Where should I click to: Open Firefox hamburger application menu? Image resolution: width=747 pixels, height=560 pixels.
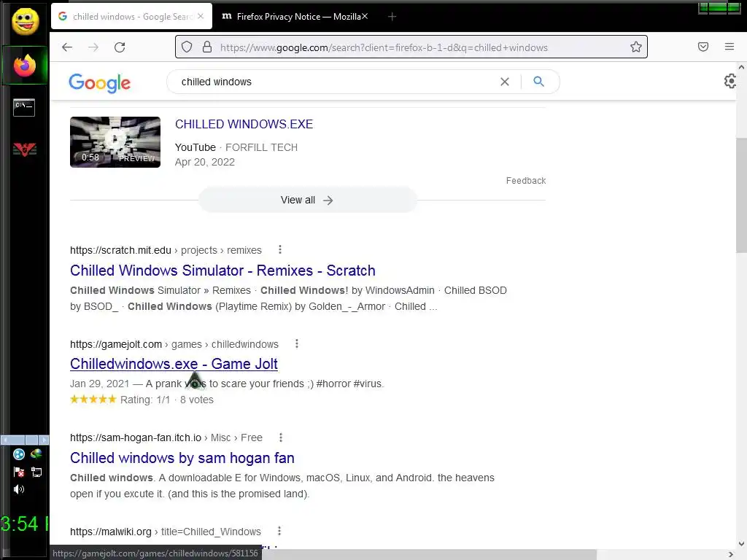click(729, 47)
